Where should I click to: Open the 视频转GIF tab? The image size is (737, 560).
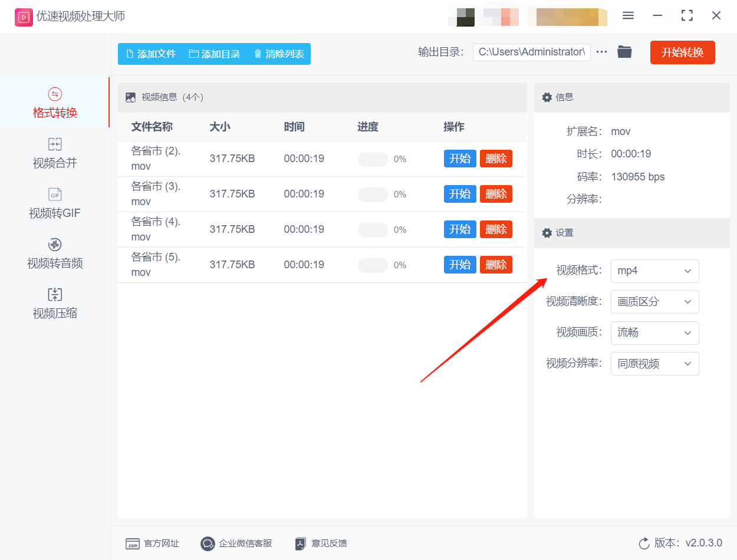(x=55, y=203)
